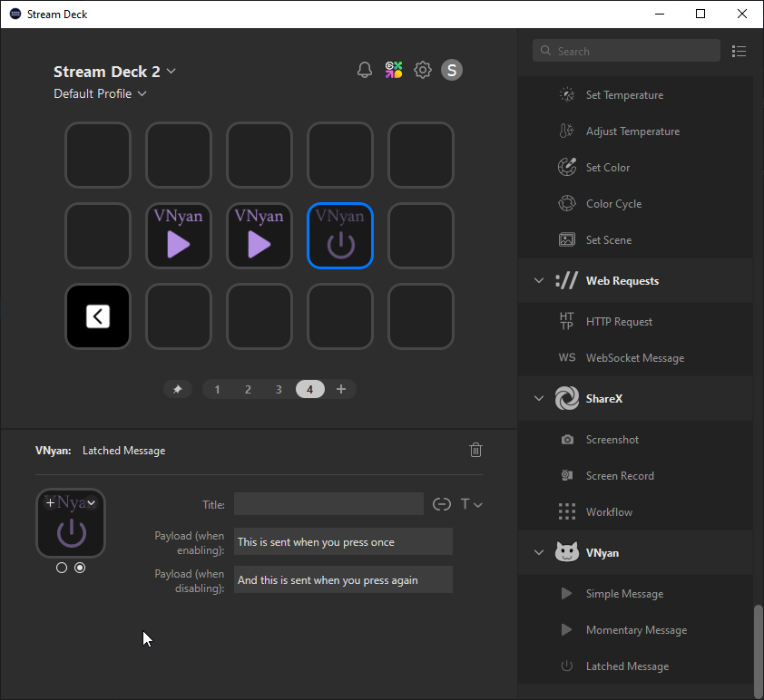Viewport: 764px width, 700px height.
Task: Collapse the VNyan category
Action: point(539,552)
